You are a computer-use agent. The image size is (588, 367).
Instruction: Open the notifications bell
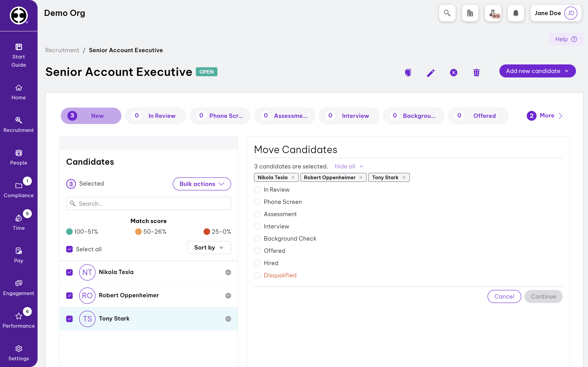tap(515, 13)
